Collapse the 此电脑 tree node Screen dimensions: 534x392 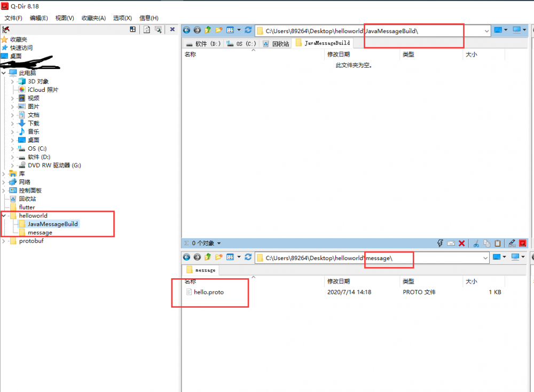4,73
